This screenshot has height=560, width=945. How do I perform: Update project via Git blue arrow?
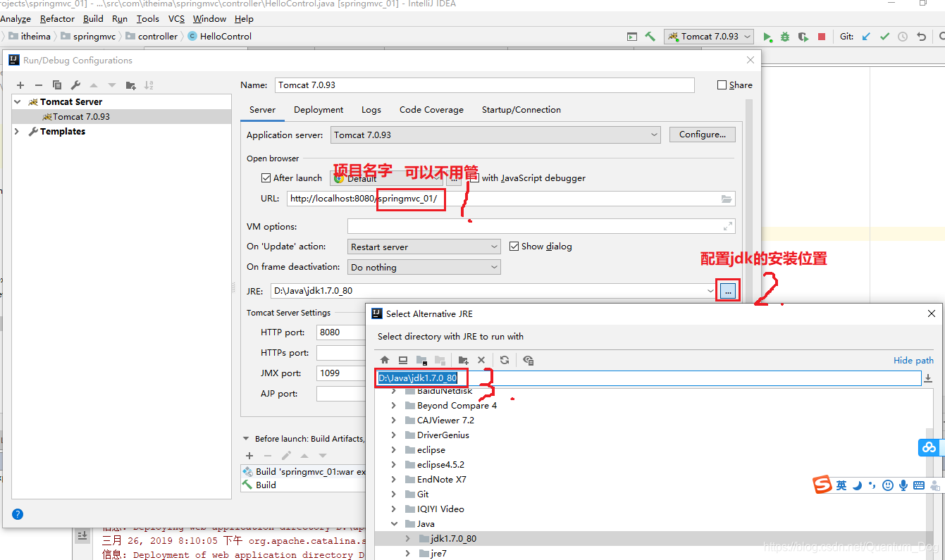pyautogui.click(x=866, y=37)
